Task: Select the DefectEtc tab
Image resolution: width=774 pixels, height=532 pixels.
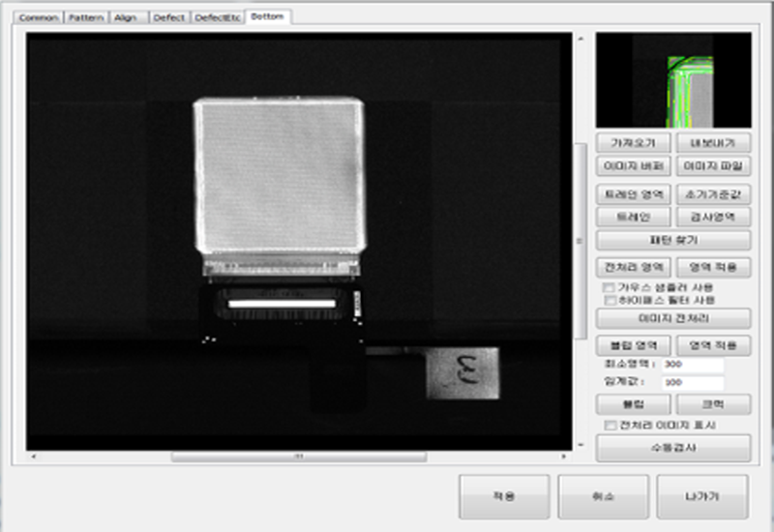Action: 219,17
